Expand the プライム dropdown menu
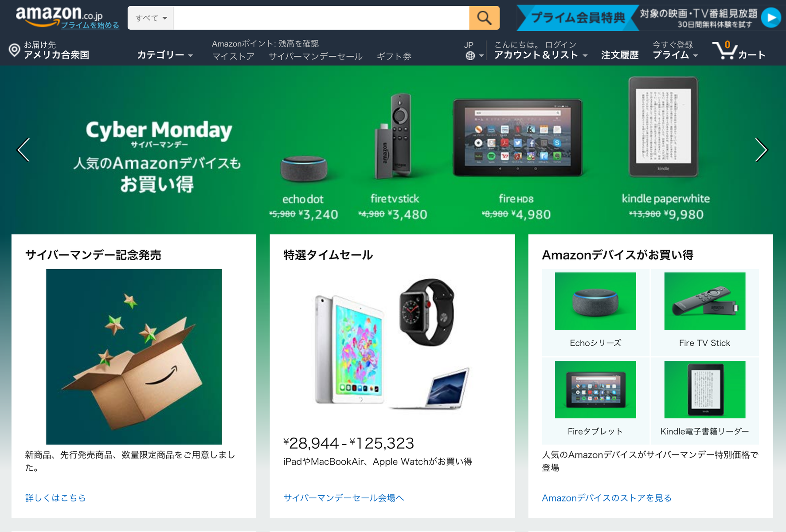 point(675,55)
